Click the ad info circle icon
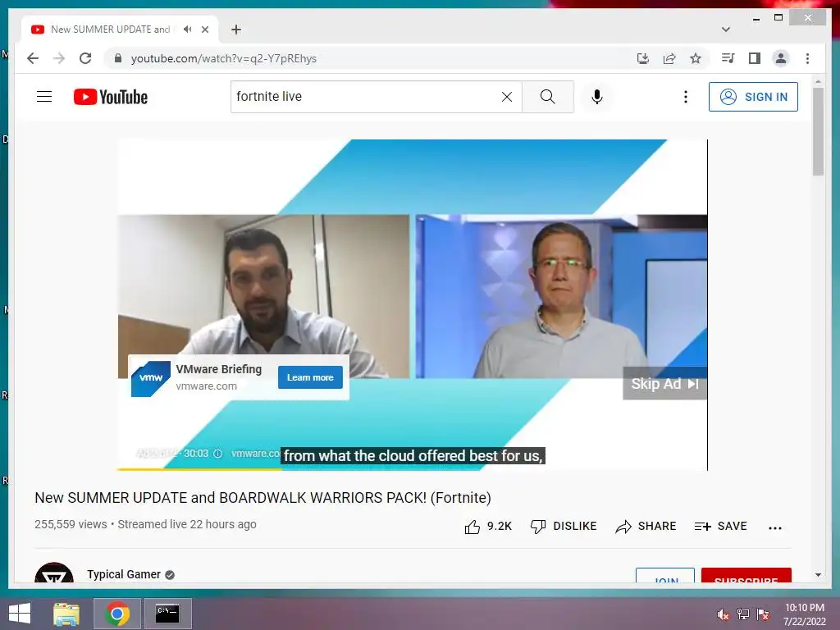Screen dimensions: 840x630 coord(217,454)
